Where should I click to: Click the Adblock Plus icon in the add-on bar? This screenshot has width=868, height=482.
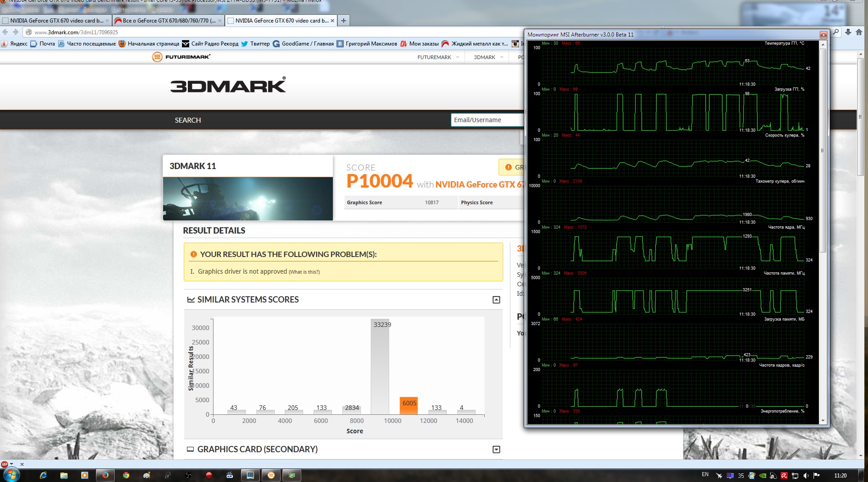[x=5, y=464]
